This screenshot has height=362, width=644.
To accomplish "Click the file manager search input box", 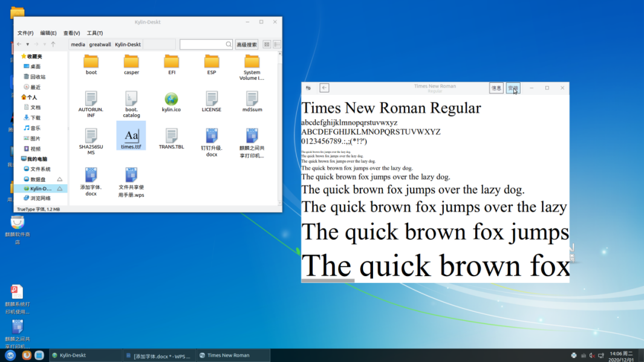I will coord(203,45).
